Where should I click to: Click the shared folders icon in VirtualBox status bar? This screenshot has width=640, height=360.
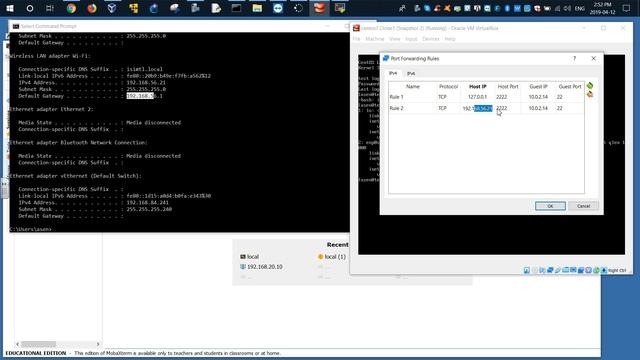tap(565, 270)
